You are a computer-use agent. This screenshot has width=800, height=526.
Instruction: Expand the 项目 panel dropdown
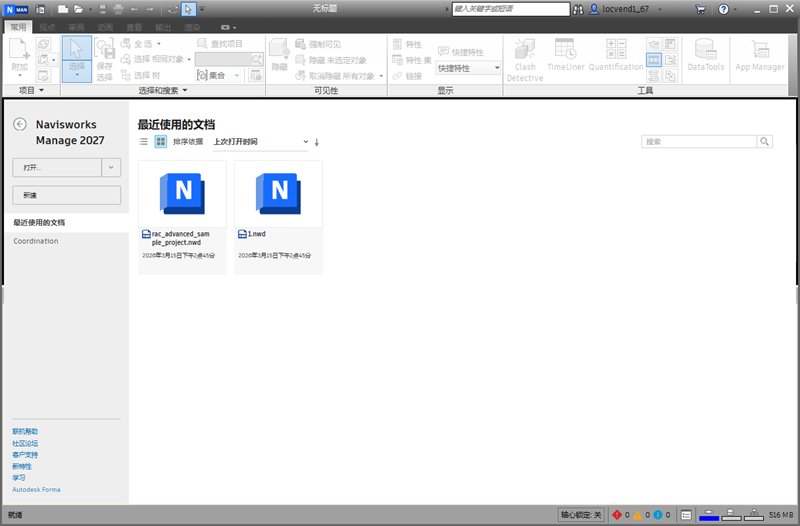pyautogui.click(x=31, y=90)
